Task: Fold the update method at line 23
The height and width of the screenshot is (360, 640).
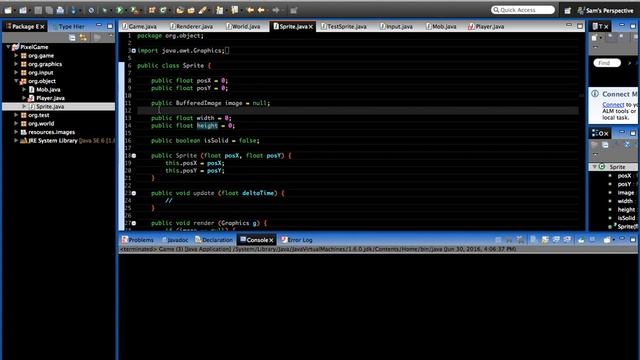Action: (x=133, y=193)
